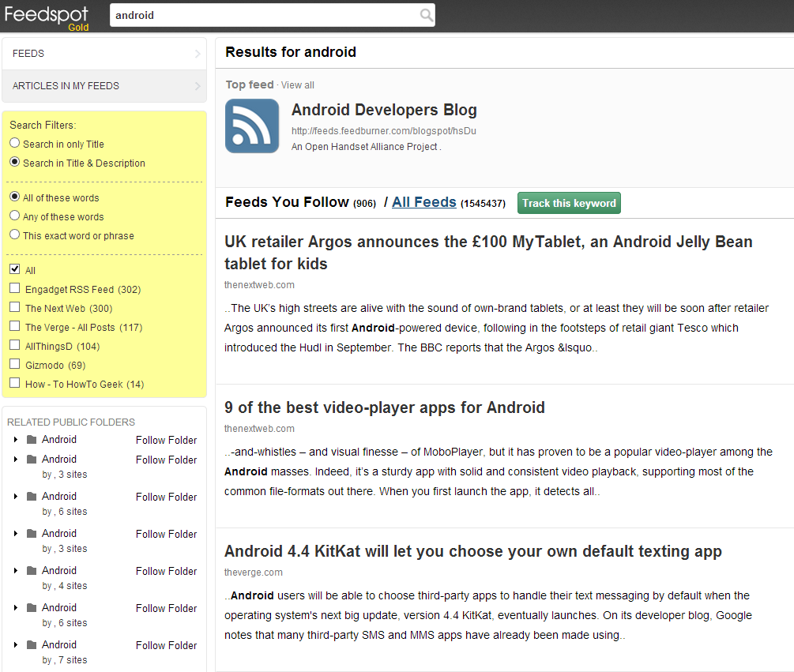Click the Android Developers Blog RSS icon
This screenshot has width=794, height=672.
(x=252, y=126)
